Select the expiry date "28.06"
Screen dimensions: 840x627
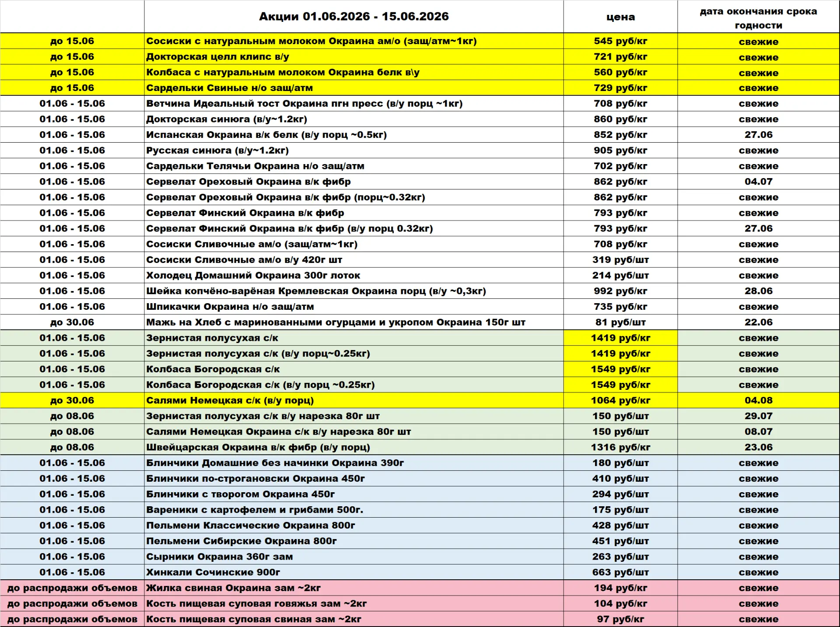pos(759,291)
